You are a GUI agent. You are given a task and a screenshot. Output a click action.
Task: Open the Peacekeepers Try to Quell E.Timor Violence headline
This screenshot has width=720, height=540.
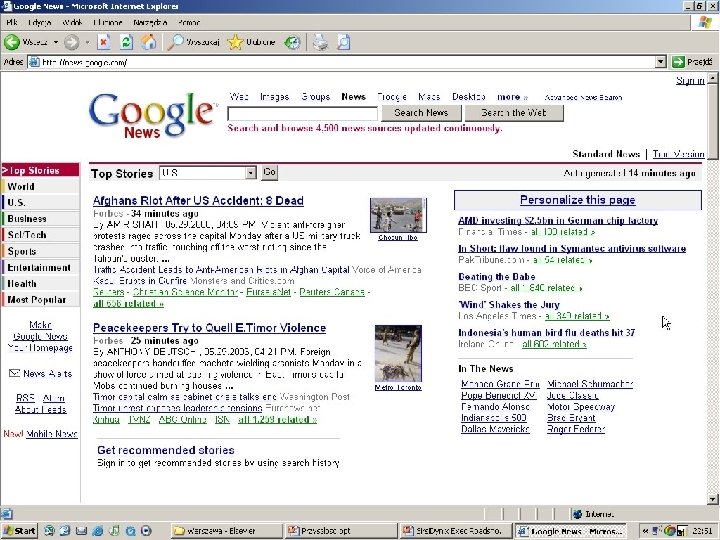(209, 328)
